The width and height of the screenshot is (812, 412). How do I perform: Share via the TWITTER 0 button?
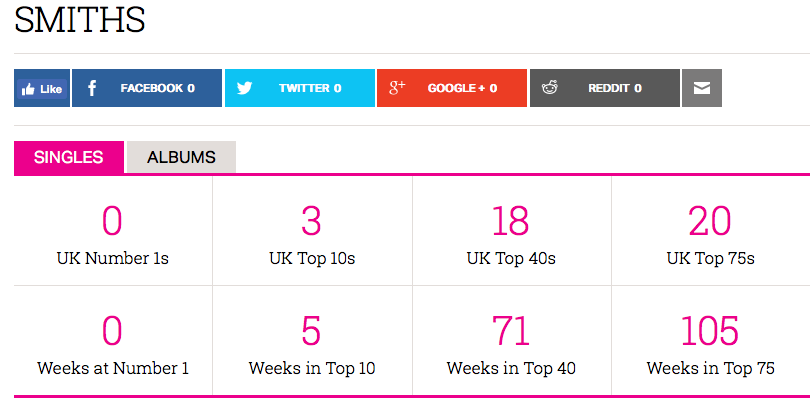(x=309, y=88)
